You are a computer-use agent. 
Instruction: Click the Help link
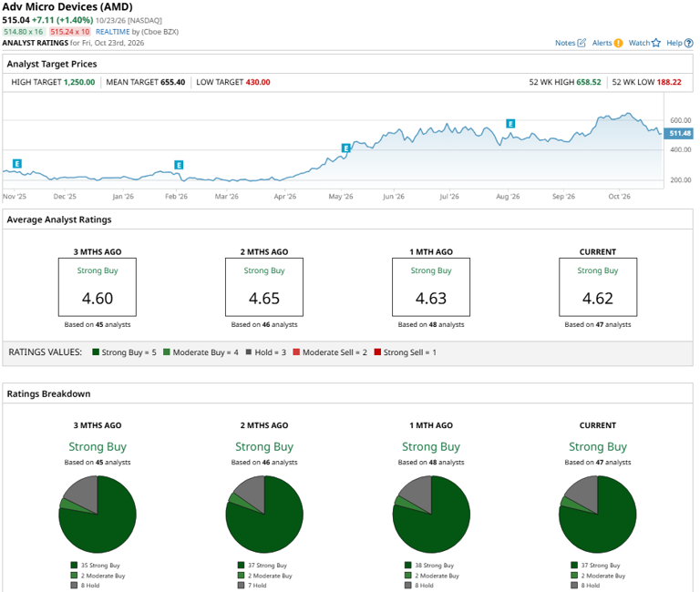coord(674,43)
